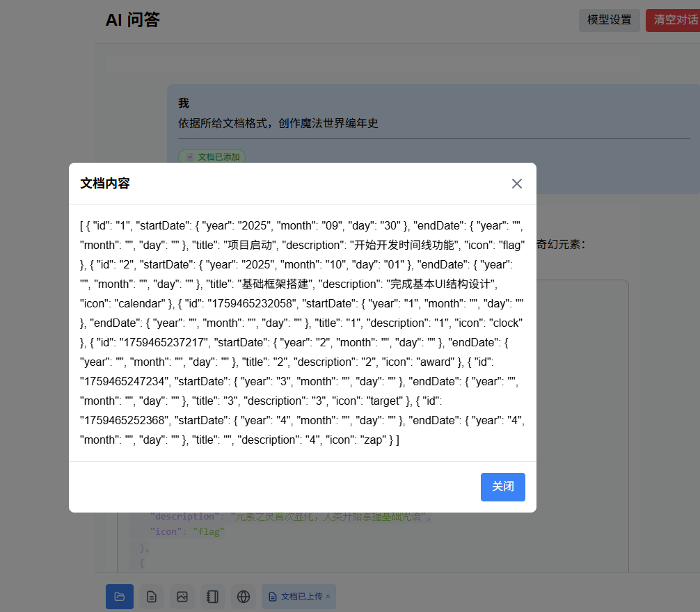Click the AI 问答 page heading

pos(133,19)
